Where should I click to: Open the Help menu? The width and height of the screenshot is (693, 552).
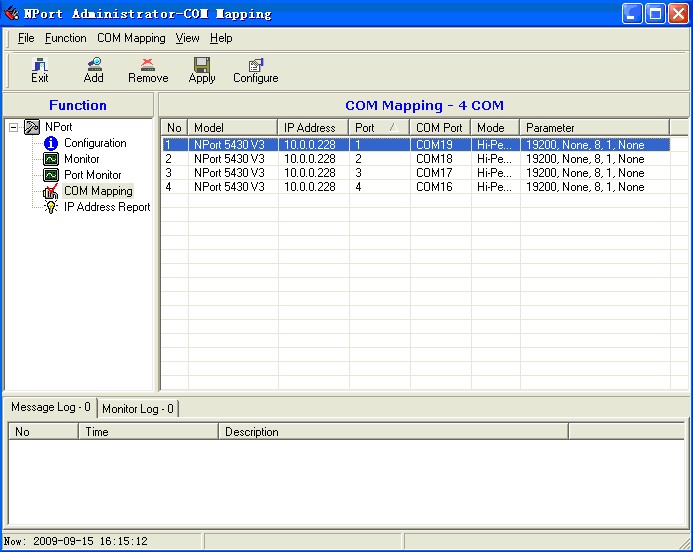(x=221, y=38)
